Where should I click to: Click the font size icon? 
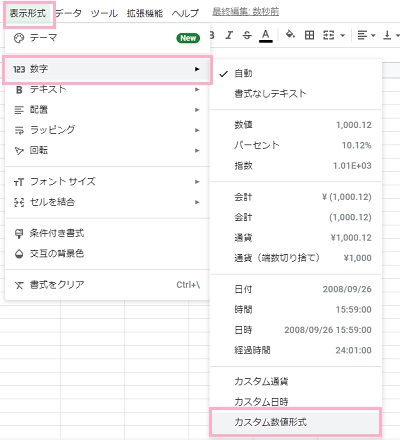tap(19, 182)
